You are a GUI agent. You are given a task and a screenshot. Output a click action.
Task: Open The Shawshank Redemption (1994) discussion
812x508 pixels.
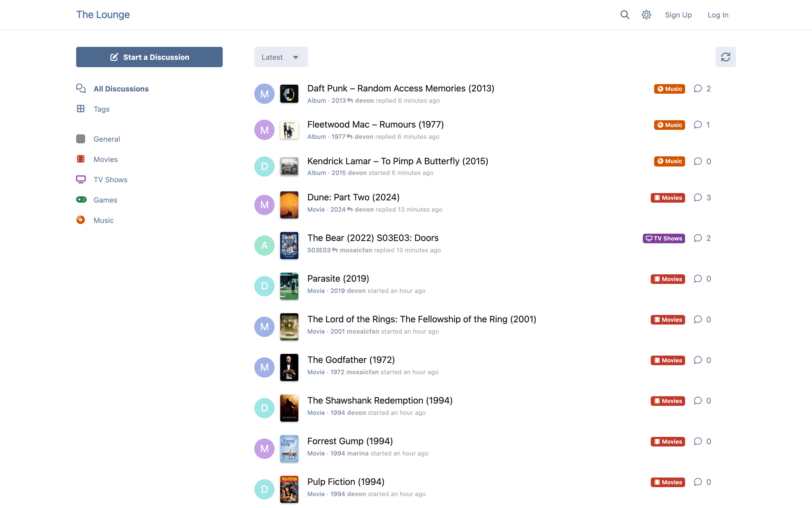[x=380, y=400]
